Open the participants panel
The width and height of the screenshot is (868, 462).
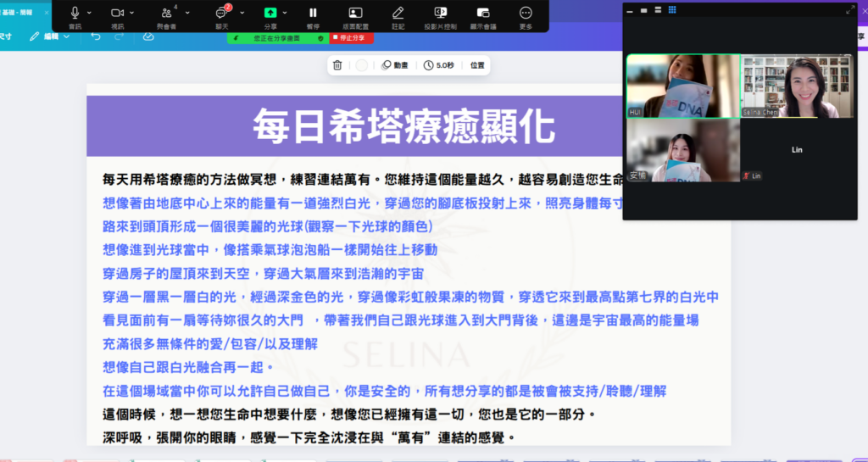click(167, 14)
